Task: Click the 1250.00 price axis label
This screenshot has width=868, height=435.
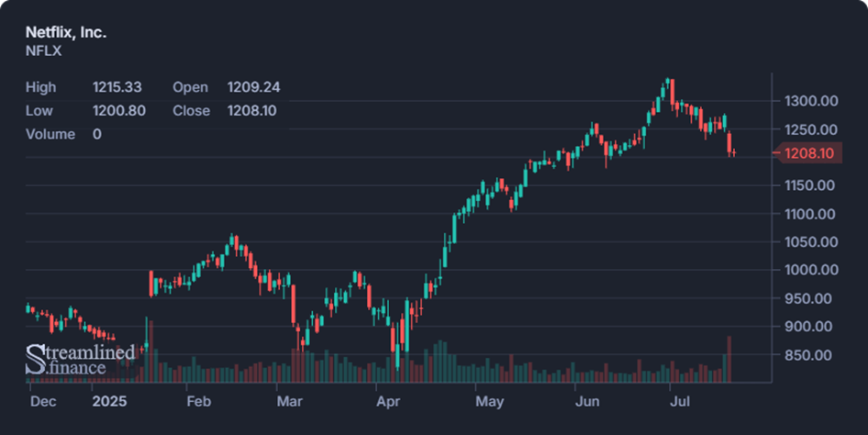Action: 811,129
